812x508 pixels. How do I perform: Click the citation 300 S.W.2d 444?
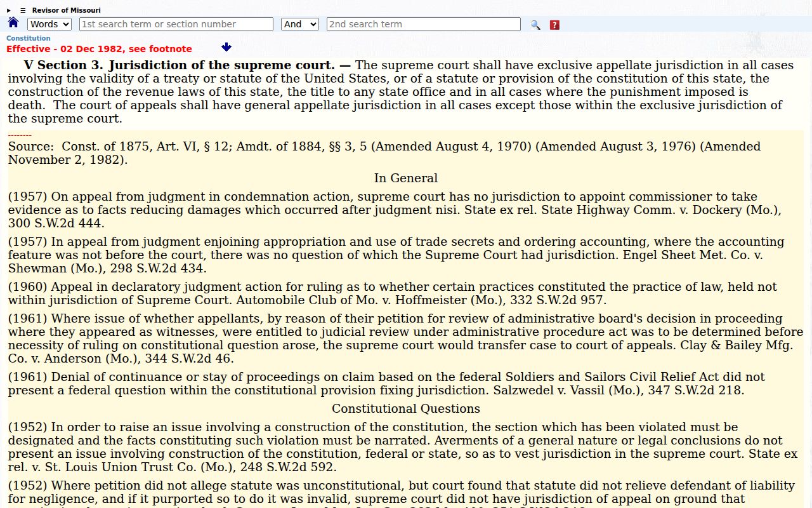[x=56, y=224]
